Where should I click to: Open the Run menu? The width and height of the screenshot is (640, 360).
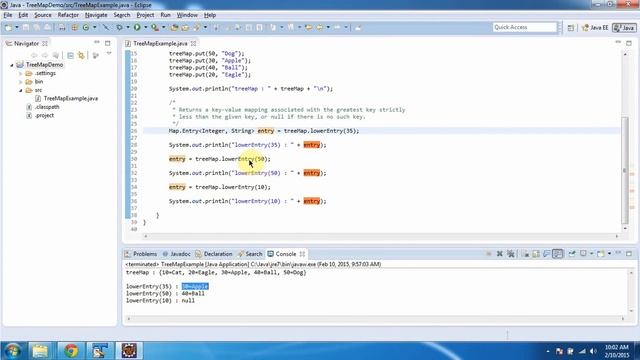(x=165, y=15)
